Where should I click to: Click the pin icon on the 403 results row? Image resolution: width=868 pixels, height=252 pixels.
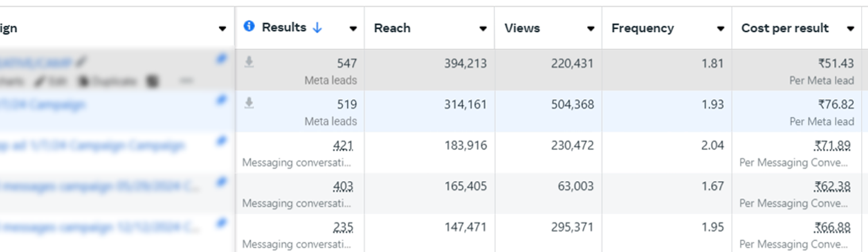click(x=221, y=182)
